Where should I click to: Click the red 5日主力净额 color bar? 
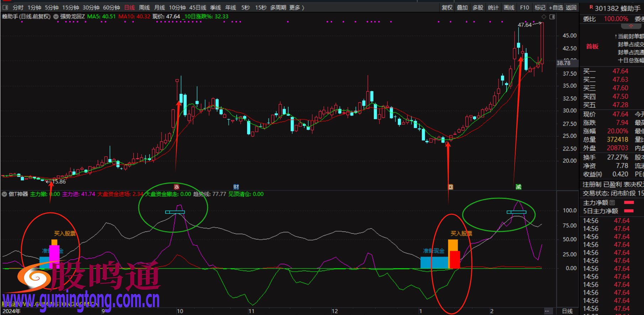[x=629, y=211]
